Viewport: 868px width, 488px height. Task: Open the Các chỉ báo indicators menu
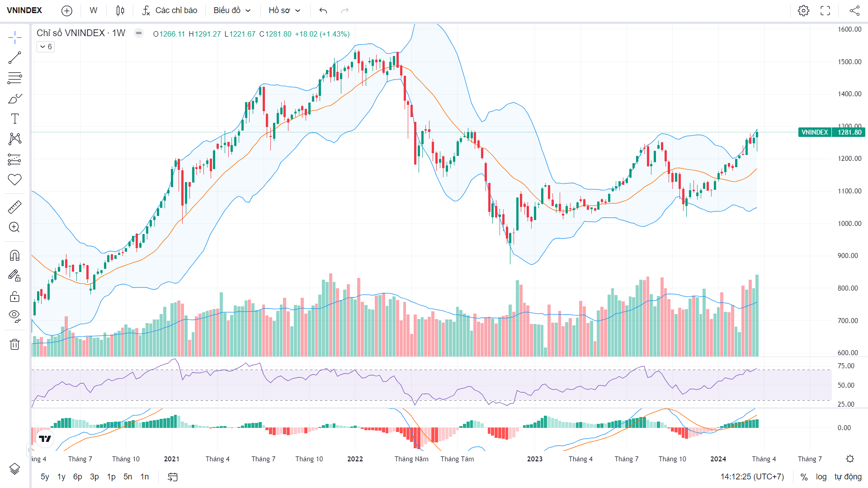point(170,11)
